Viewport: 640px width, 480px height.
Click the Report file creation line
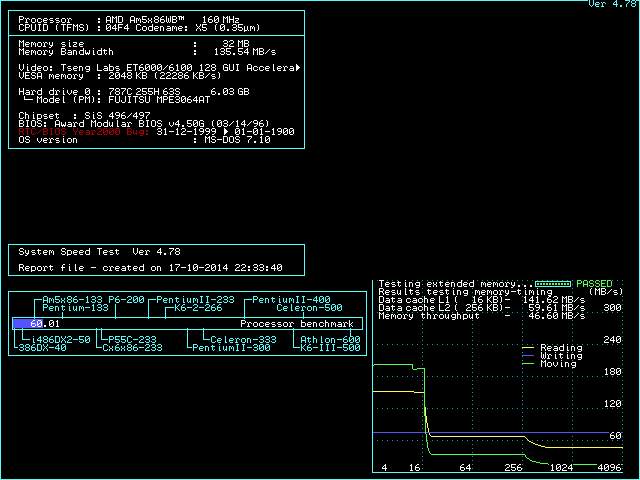pyautogui.click(x=150, y=268)
